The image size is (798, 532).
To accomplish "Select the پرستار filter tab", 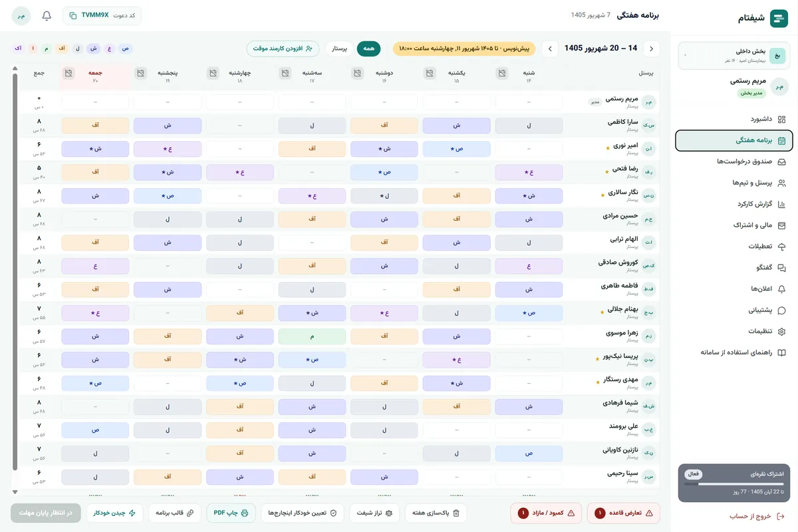I will tap(340, 49).
